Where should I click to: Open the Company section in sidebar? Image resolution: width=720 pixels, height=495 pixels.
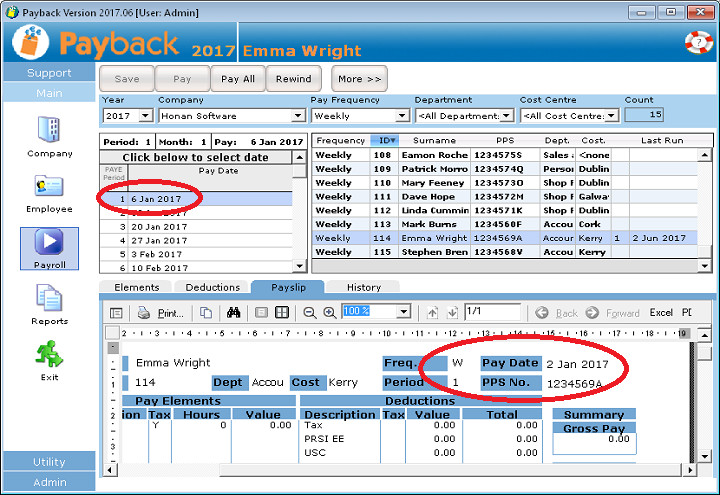tap(49, 131)
